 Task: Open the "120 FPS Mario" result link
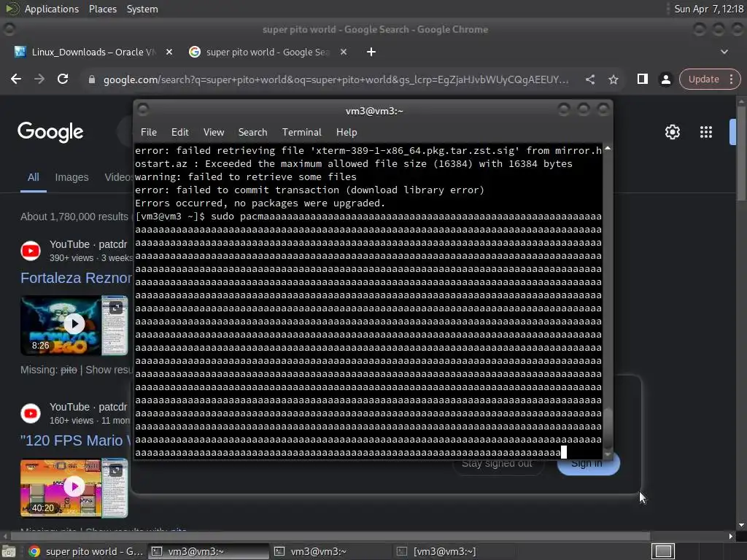tap(75, 440)
